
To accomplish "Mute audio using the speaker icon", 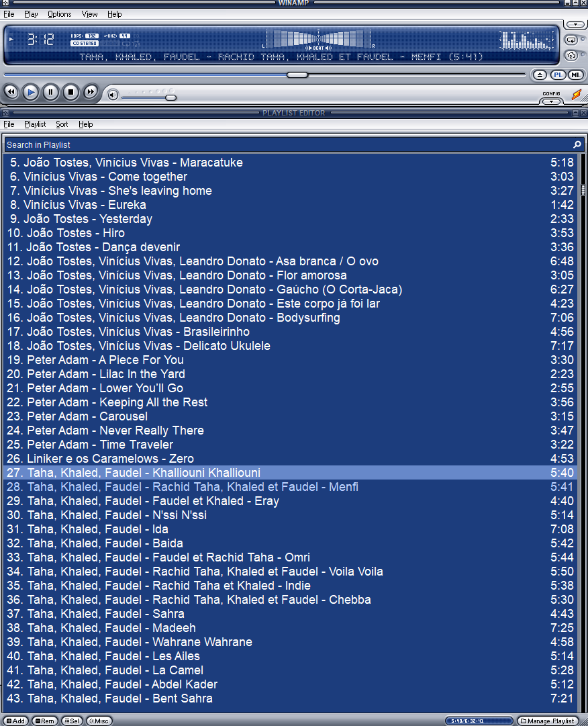I will tap(113, 95).
